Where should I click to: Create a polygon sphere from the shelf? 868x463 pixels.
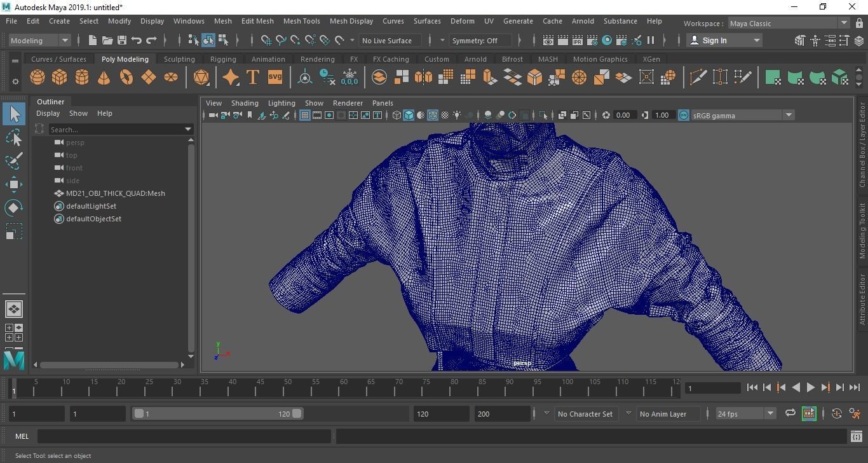click(37, 78)
